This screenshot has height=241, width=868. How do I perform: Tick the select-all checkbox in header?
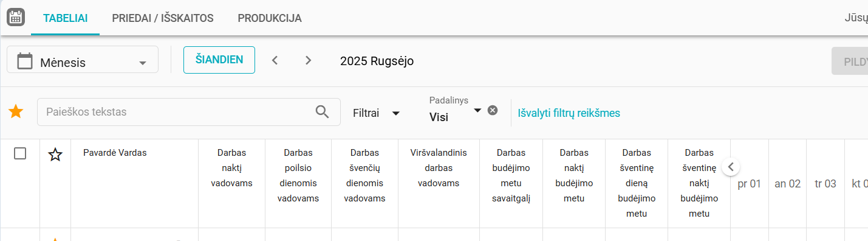[x=20, y=153]
